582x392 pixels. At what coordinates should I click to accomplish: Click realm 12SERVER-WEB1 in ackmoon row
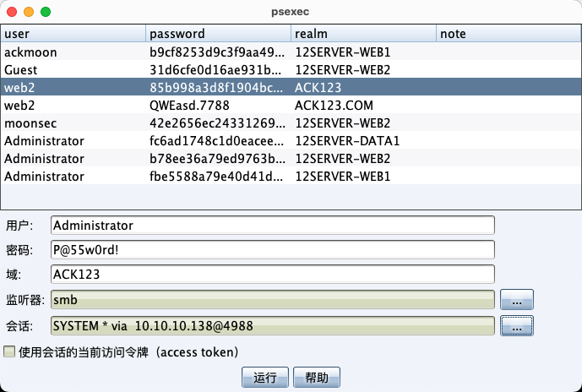363,52
